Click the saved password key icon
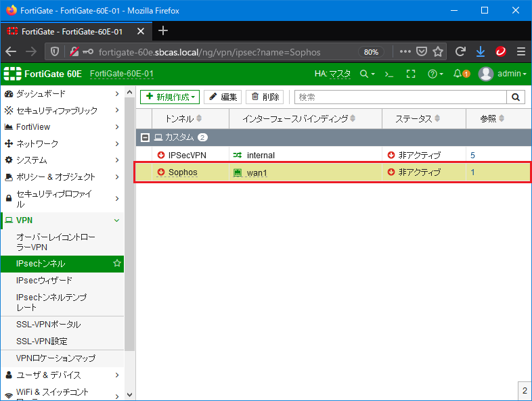Image resolution: width=532 pixels, height=401 pixels. point(88,52)
